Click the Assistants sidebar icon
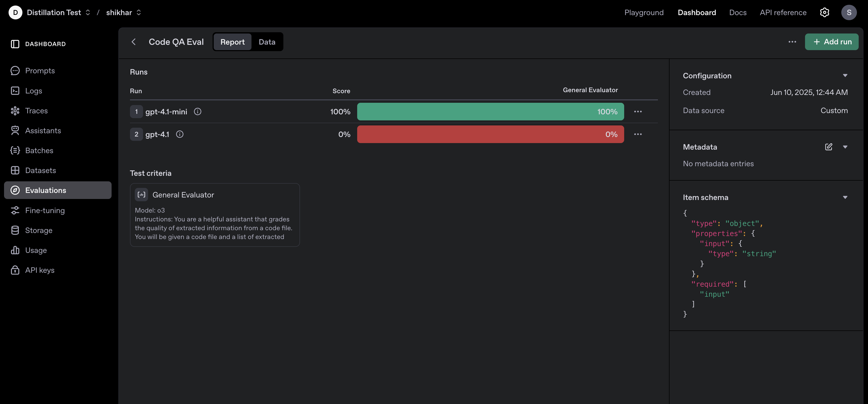This screenshot has width=868, height=404. coord(15,130)
